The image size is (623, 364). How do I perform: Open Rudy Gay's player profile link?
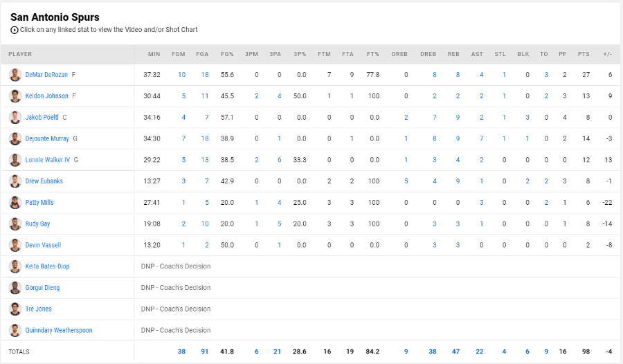click(x=38, y=224)
